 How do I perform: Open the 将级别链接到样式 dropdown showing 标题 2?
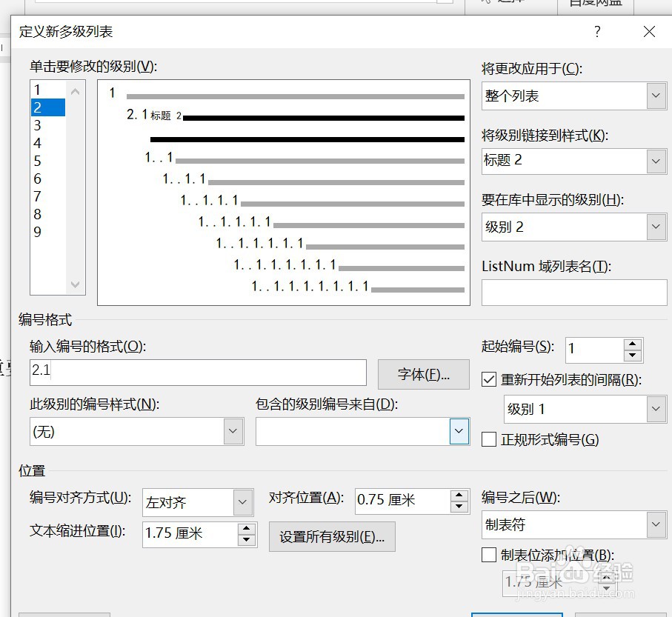click(x=656, y=161)
